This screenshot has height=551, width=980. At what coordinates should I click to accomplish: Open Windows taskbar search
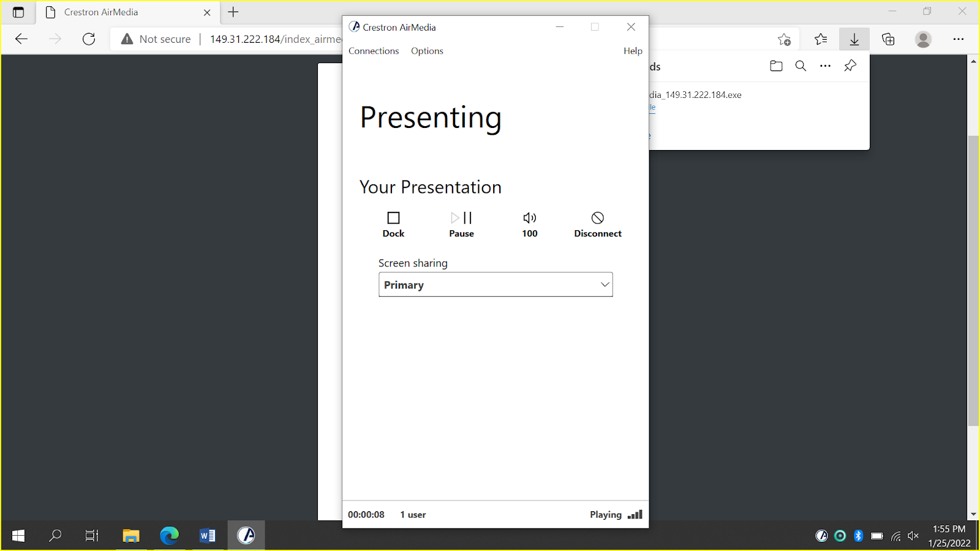(x=55, y=536)
